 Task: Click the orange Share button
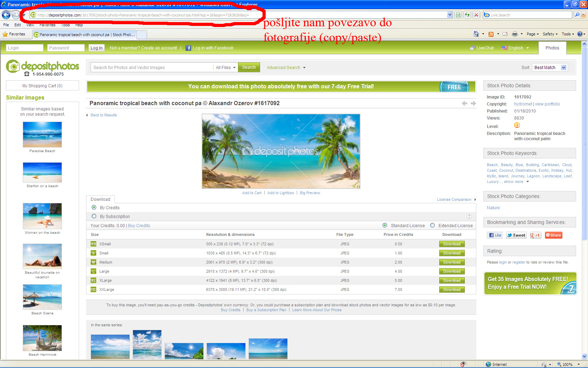click(x=553, y=235)
